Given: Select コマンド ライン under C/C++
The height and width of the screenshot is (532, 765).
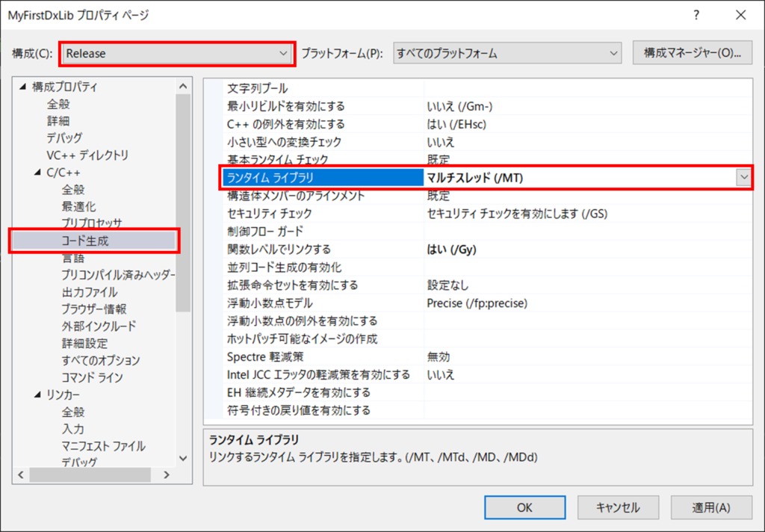Looking at the screenshot, I should [92, 377].
